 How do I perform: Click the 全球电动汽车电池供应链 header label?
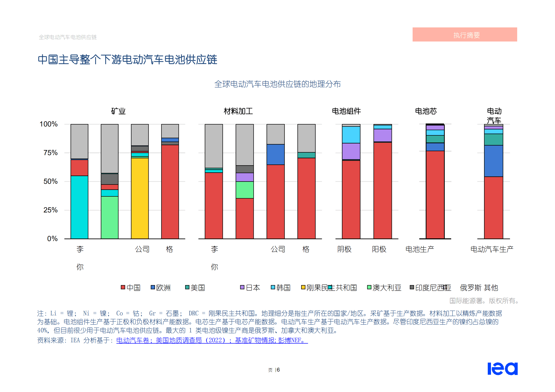[68, 37]
